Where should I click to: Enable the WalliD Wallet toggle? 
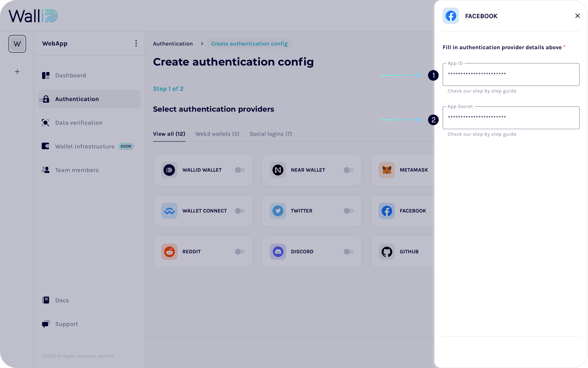[x=240, y=170]
